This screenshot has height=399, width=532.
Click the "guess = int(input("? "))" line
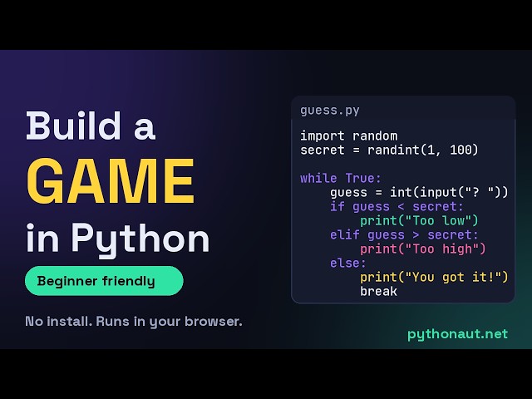419,192
